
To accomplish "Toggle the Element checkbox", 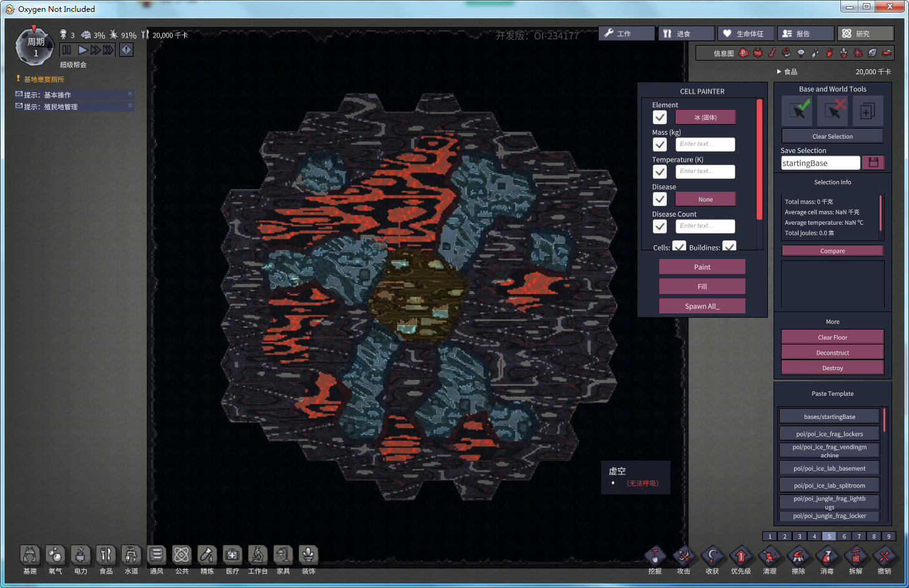I will tap(660, 117).
